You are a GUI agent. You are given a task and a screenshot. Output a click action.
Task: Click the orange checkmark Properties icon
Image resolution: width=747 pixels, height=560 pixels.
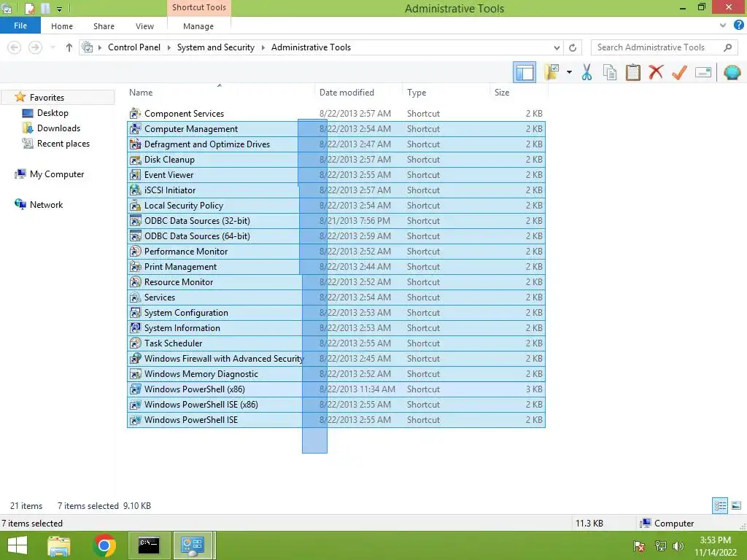click(679, 72)
